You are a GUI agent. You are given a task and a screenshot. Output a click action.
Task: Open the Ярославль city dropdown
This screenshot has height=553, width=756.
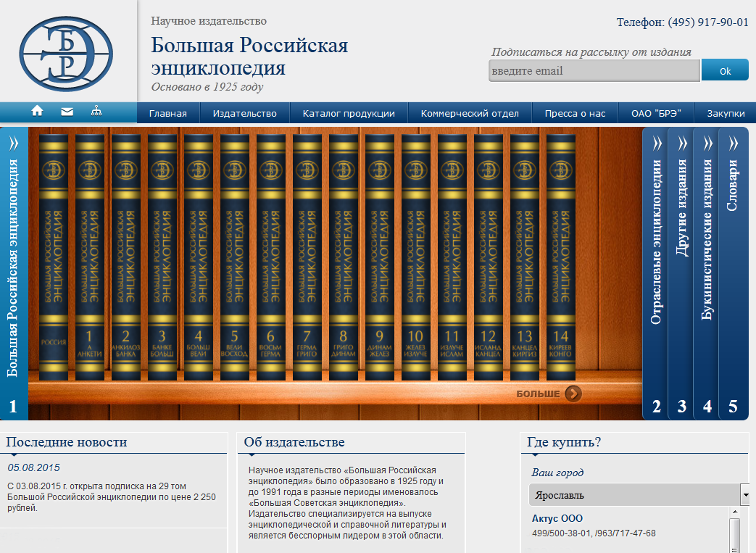click(x=639, y=495)
